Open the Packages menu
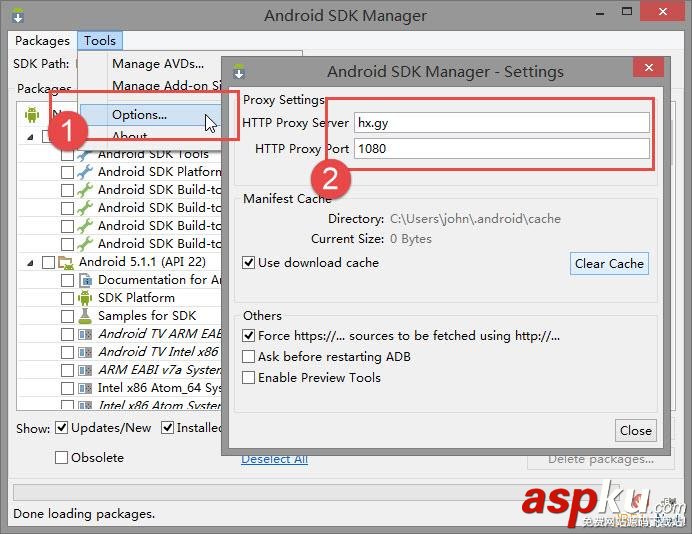This screenshot has width=692, height=534. click(x=42, y=41)
